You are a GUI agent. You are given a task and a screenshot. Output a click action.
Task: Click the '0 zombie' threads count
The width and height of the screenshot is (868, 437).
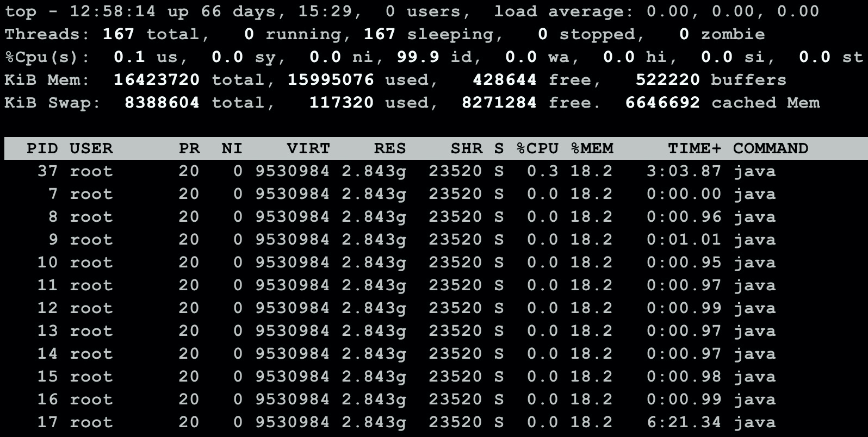[x=722, y=34]
